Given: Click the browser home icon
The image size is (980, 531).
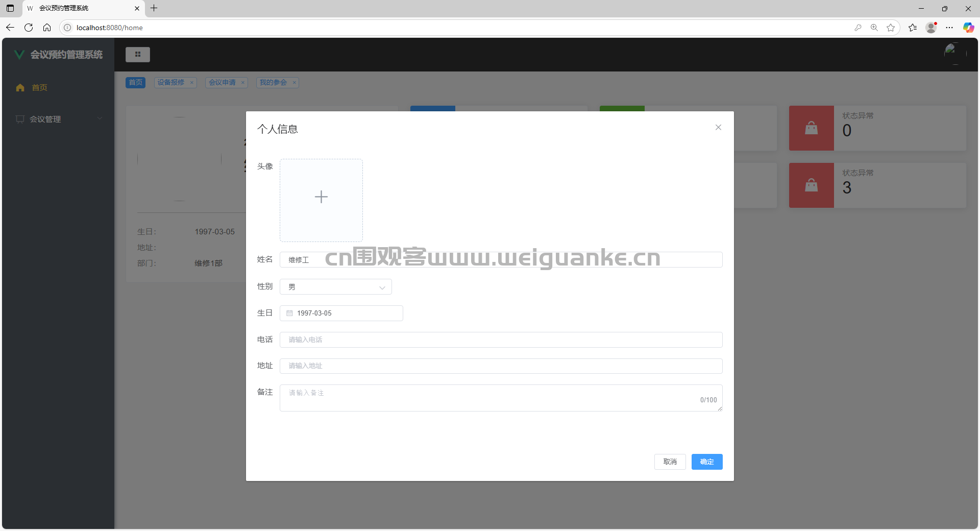Looking at the screenshot, I should click(47, 28).
